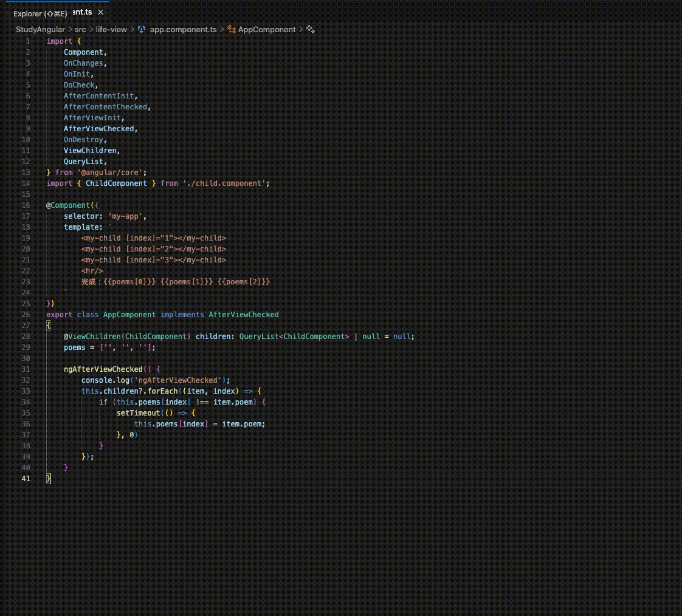Click the my-child tag with index 1
The image size is (682, 616).
(x=154, y=238)
